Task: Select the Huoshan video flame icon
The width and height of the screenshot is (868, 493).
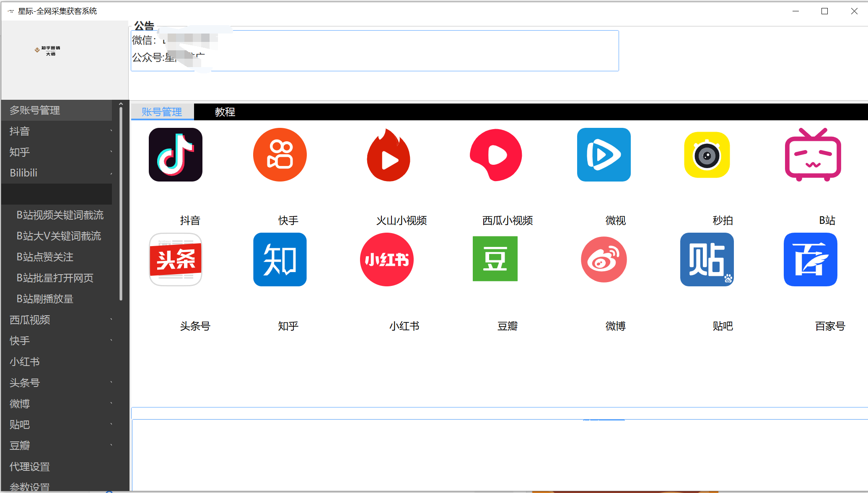Action: pyautogui.click(x=389, y=155)
